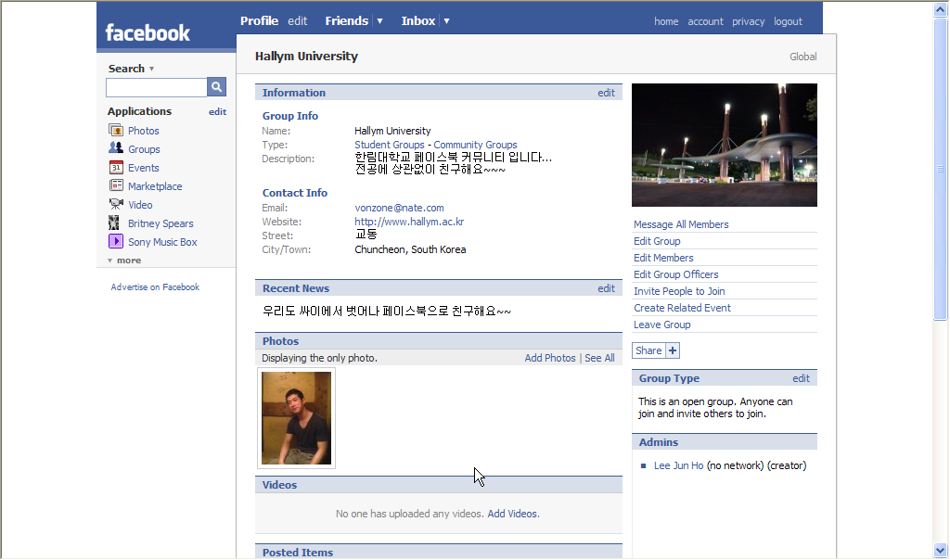Screen dimensions: 950x560
Task: Open the Groups application icon
Action: [116, 148]
